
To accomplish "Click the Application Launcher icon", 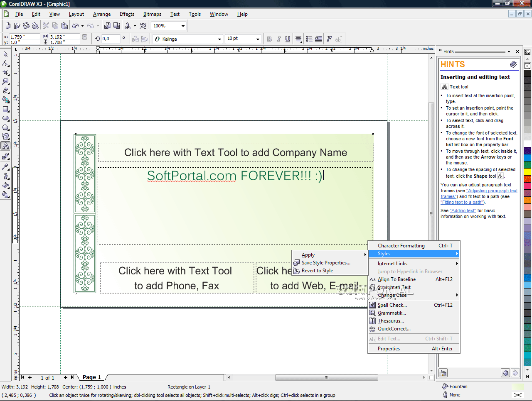I will click(x=128, y=26).
